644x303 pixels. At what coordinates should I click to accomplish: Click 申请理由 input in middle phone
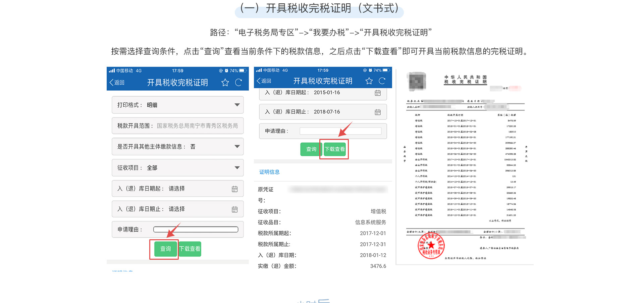340,131
